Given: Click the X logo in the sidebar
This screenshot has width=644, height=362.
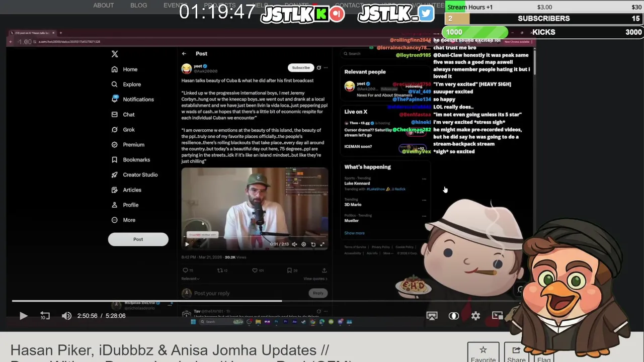Looking at the screenshot, I should (x=115, y=54).
